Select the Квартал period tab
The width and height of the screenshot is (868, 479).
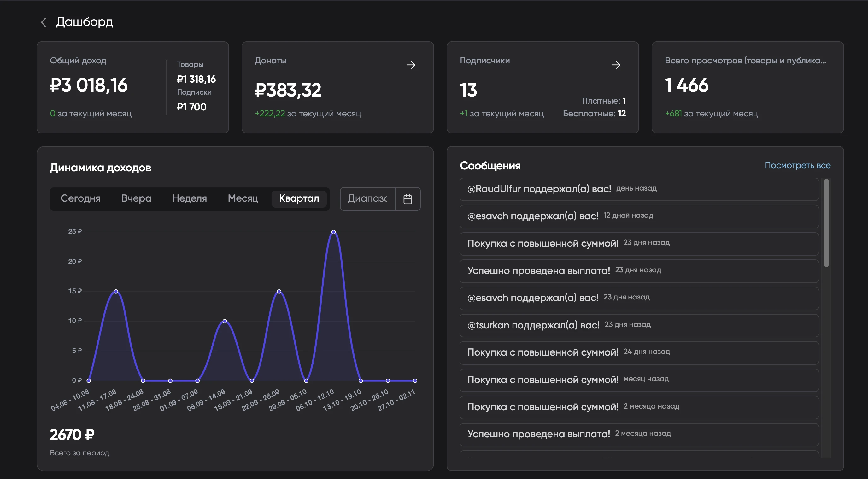tap(299, 198)
